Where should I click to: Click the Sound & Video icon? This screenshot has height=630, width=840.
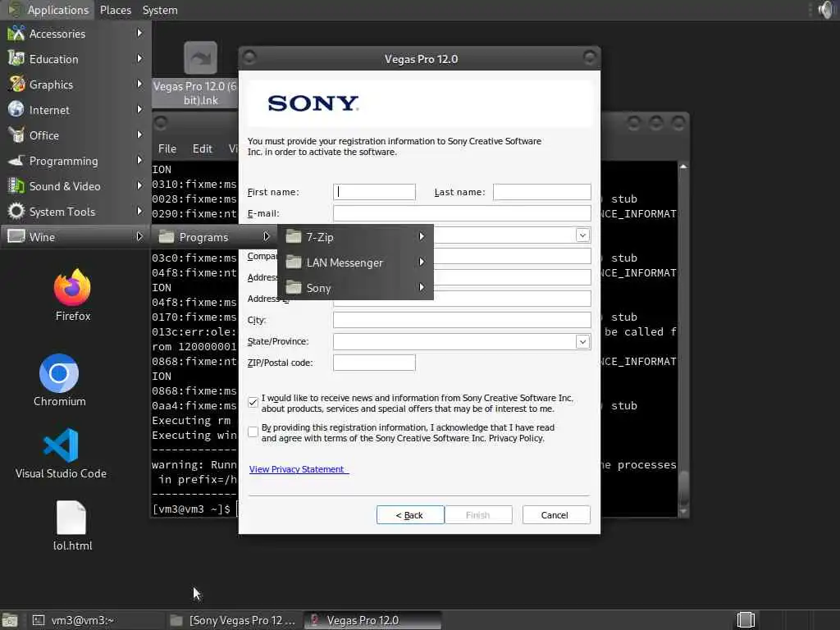tap(16, 186)
